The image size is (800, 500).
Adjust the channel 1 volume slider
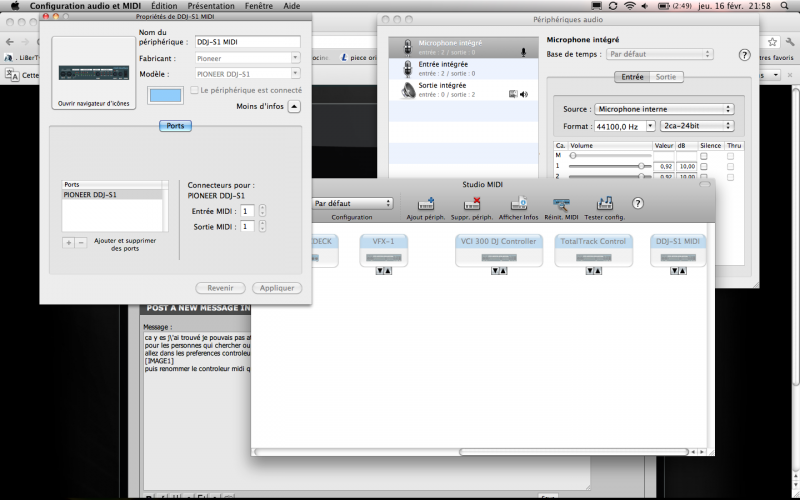point(610,166)
